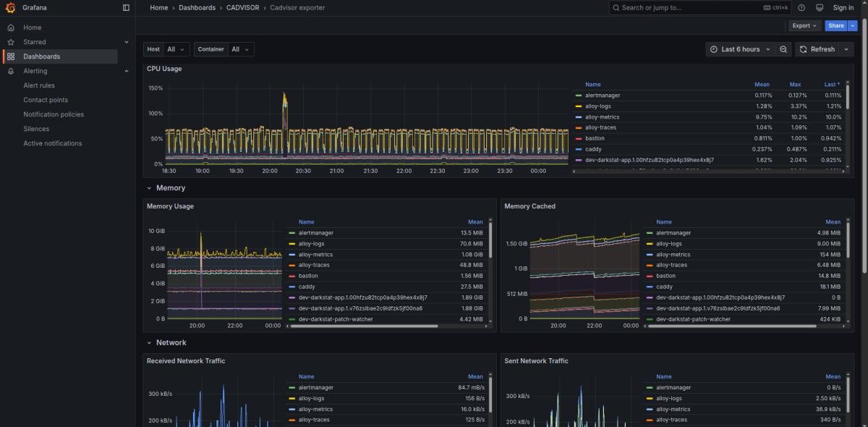Click the Home icon in sidebar

click(x=11, y=28)
